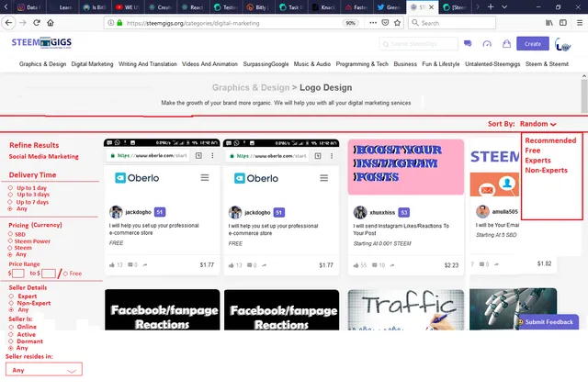The width and height of the screenshot is (588, 391).
Task: Choose Recommended sort option
Action: coord(550,140)
